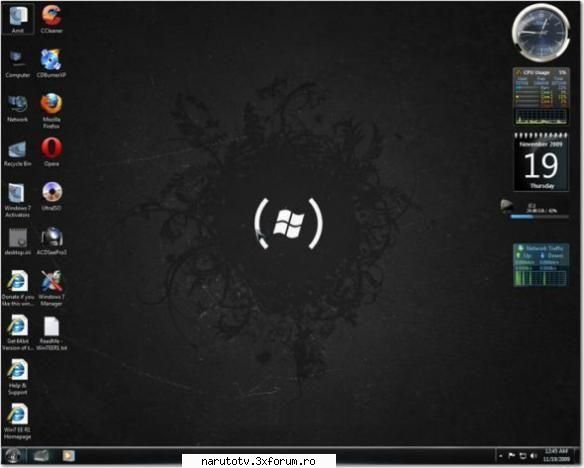
Task: Open the network tray icon
Action: 523,456
